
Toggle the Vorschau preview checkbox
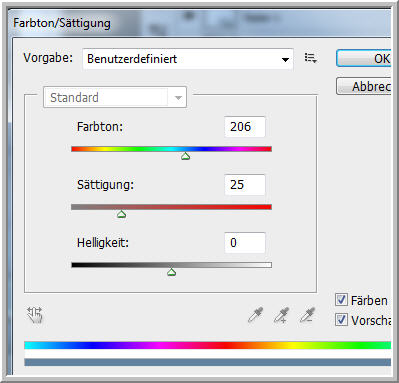(341, 320)
